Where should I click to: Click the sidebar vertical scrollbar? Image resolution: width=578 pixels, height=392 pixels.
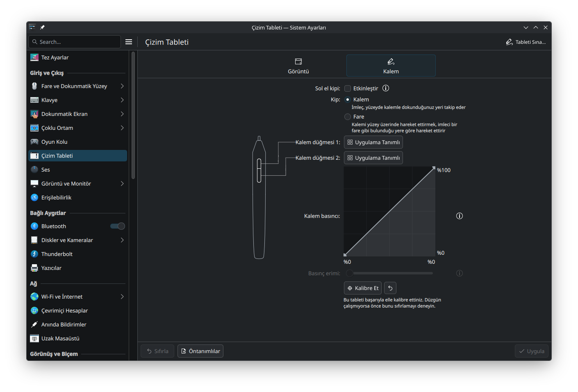pyautogui.click(x=133, y=116)
